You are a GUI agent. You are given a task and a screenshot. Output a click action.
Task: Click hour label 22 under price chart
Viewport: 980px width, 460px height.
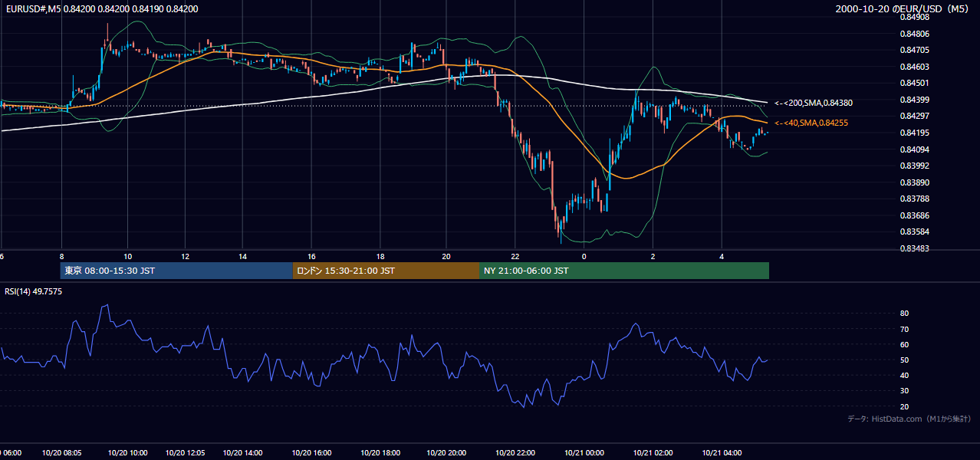(x=515, y=256)
